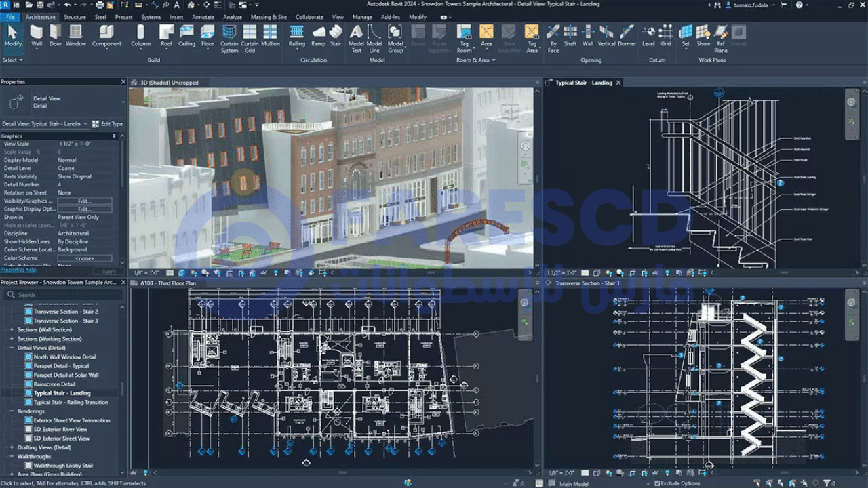Select the Stair tool

pos(336,35)
